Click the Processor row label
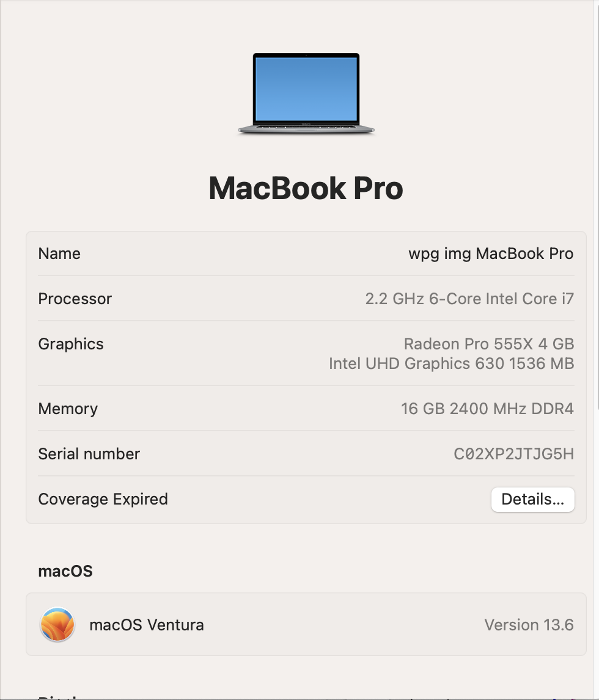 [75, 299]
